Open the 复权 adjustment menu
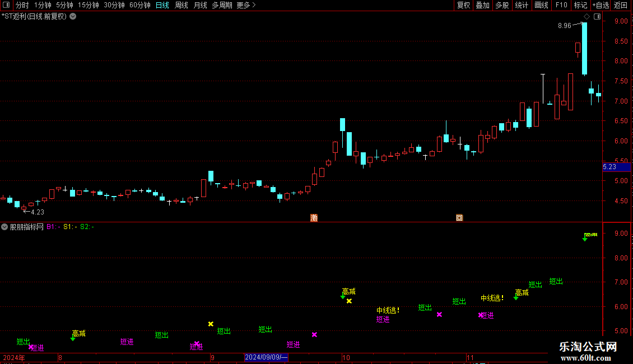Image resolution: width=633 pixels, height=364 pixels. click(463, 5)
